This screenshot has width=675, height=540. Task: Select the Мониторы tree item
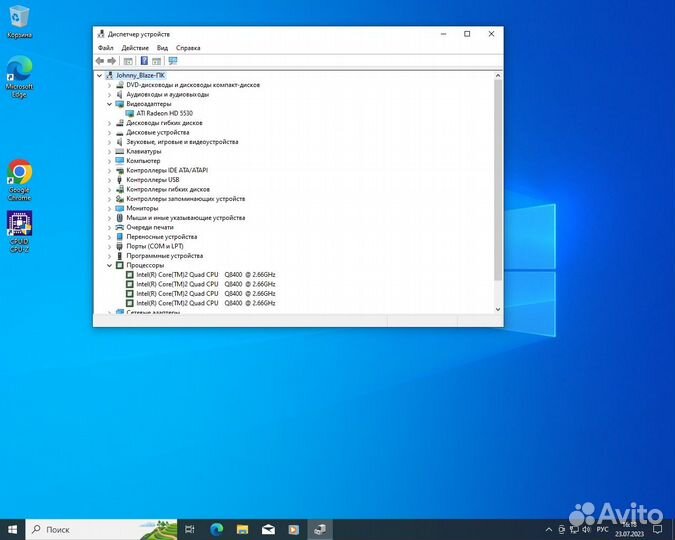pos(142,208)
